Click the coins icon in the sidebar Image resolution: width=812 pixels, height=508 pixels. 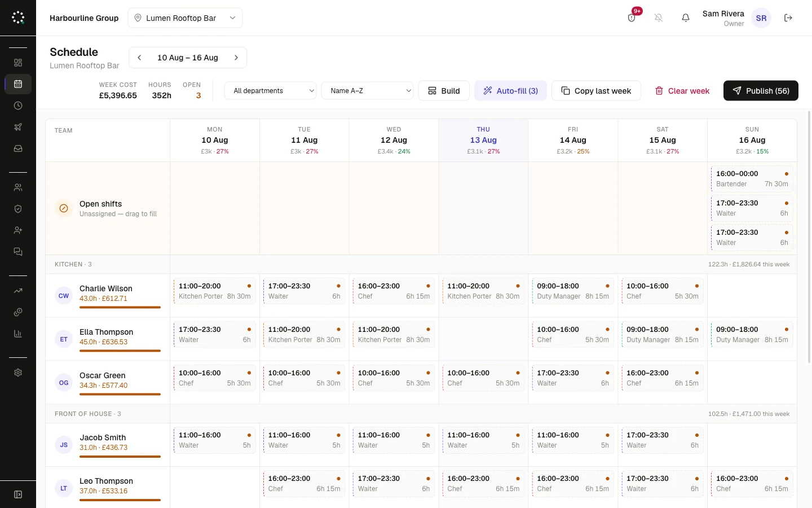tap(18, 312)
